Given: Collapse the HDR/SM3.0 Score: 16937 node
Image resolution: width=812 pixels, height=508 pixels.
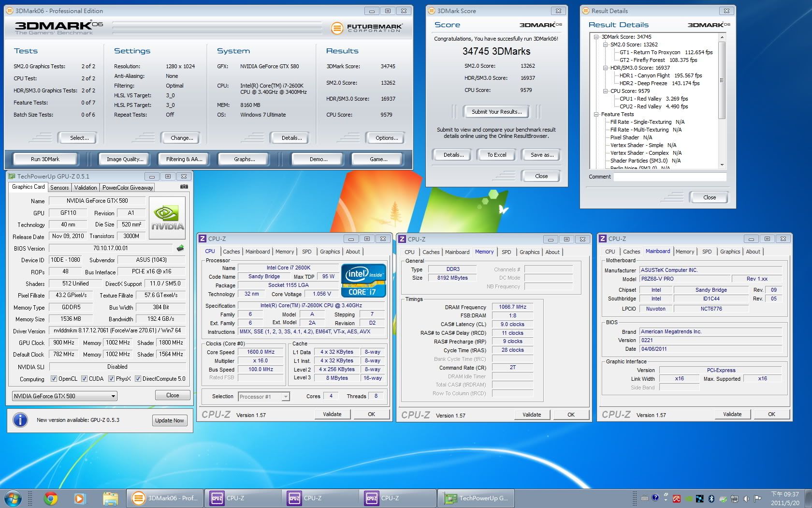Looking at the screenshot, I should click(x=605, y=68).
